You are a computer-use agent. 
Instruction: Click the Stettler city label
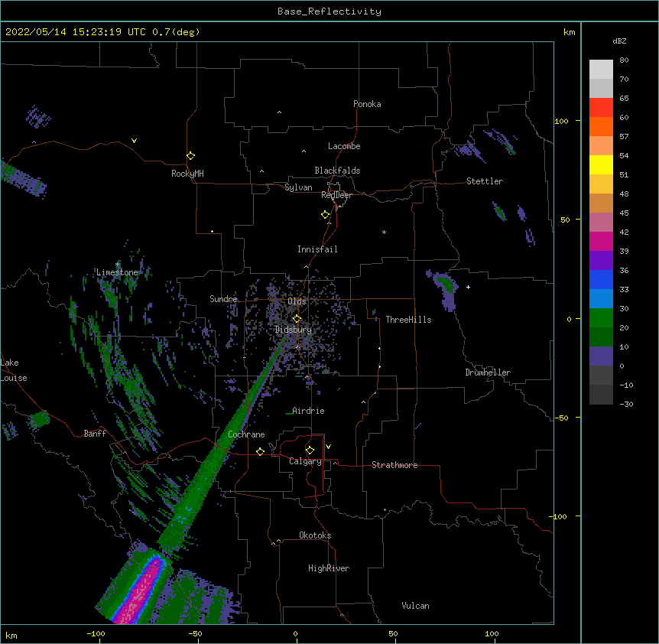click(x=485, y=181)
